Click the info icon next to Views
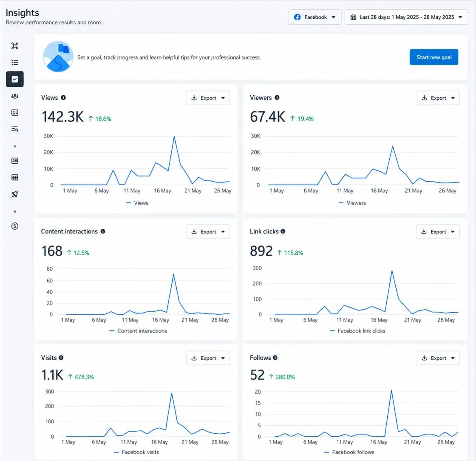Image resolution: width=476 pixels, height=461 pixels. click(63, 97)
